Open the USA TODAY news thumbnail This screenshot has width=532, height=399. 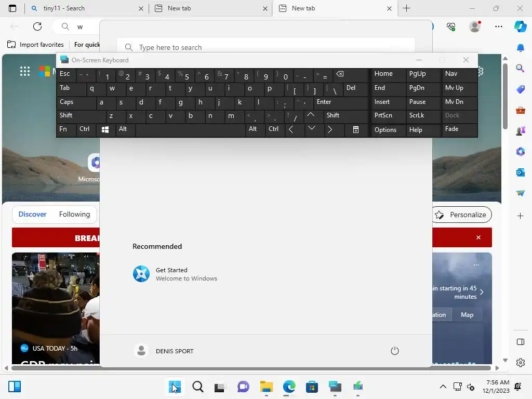pyautogui.click(x=56, y=308)
